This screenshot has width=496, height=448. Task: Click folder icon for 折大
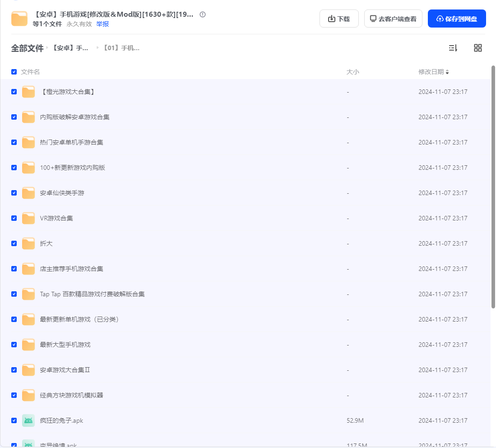tap(28, 243)
